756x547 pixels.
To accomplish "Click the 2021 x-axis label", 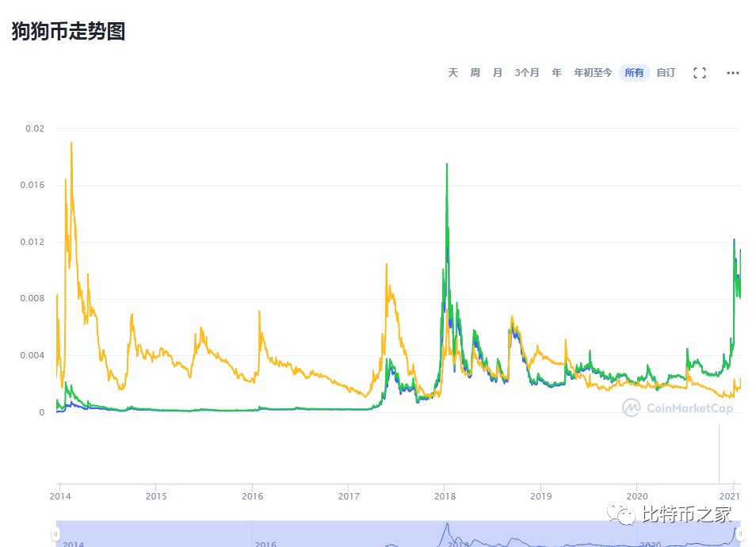I will (729, 496).
